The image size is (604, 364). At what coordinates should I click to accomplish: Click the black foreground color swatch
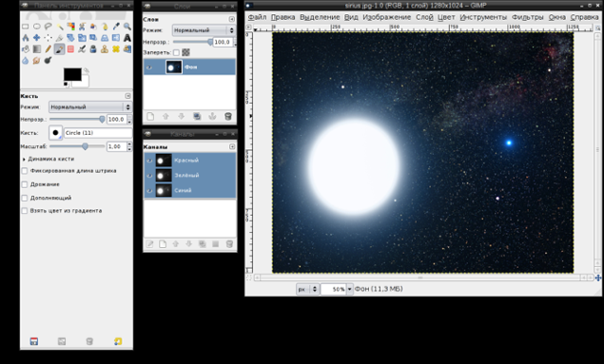72,74
